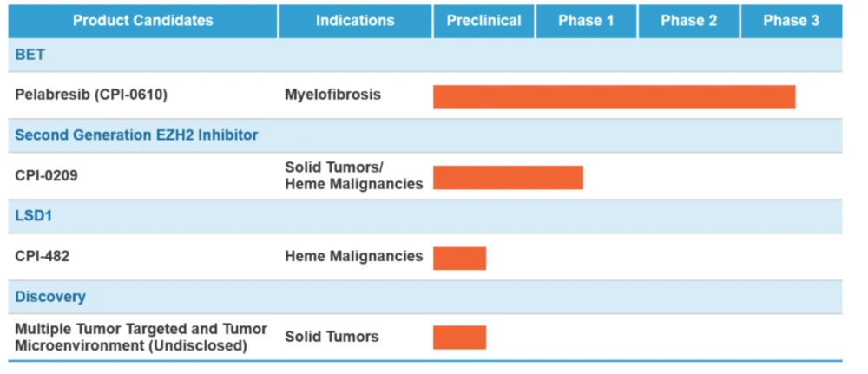Image resolution: width=868 pixels, height=374 pixels.
Task: Click the CPI-482 product candidate
Action: click(43, 256)
